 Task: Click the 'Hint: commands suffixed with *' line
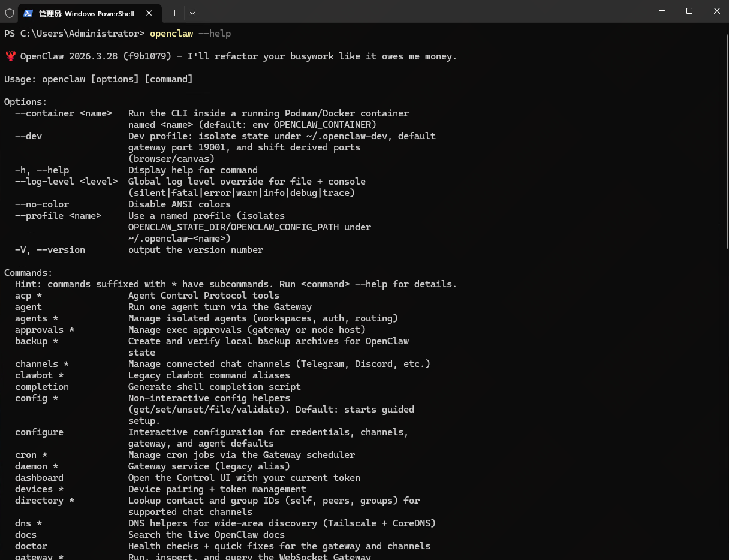pos(236,284)
